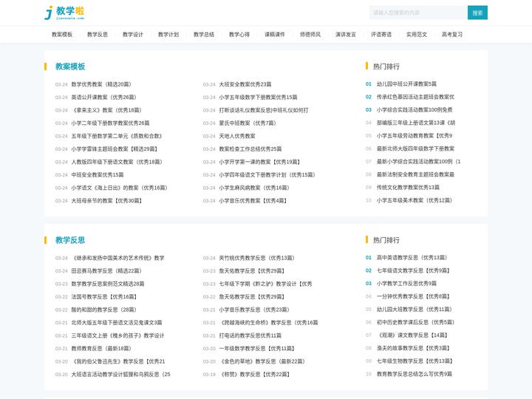
Task: Focus the search input field
Action: tap(418, 13)
